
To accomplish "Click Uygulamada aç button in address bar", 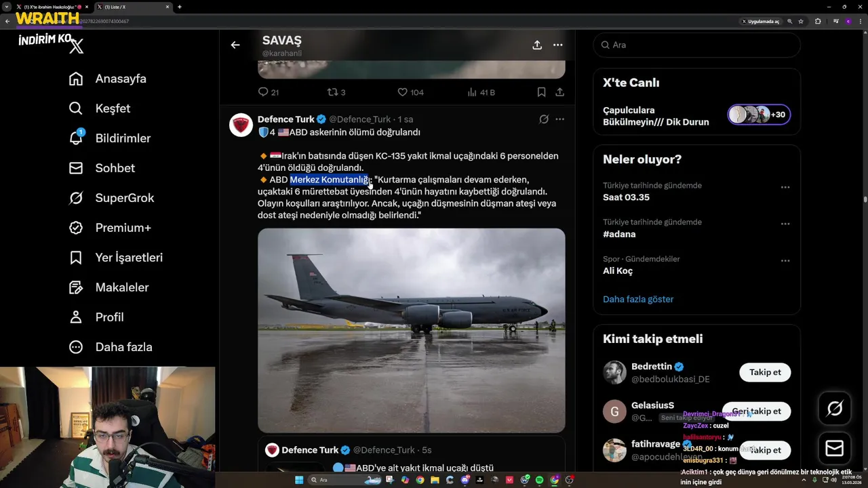I will [x=760, y=21].
